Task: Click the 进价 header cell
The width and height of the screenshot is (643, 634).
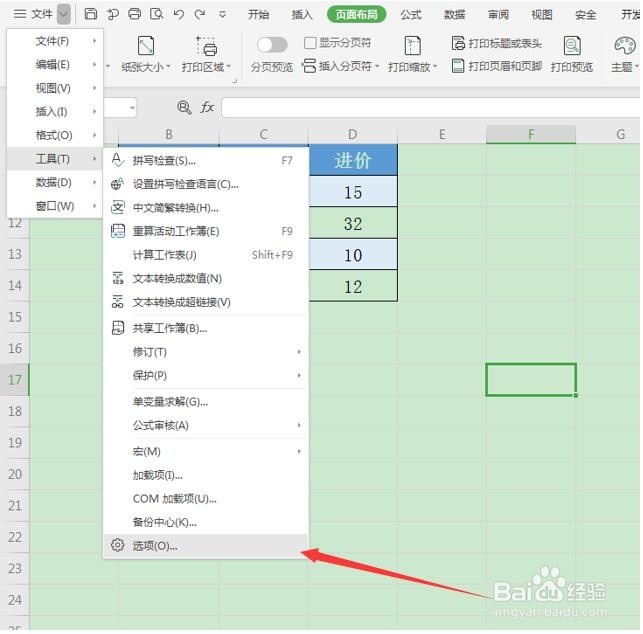Action: coord(353,160)
